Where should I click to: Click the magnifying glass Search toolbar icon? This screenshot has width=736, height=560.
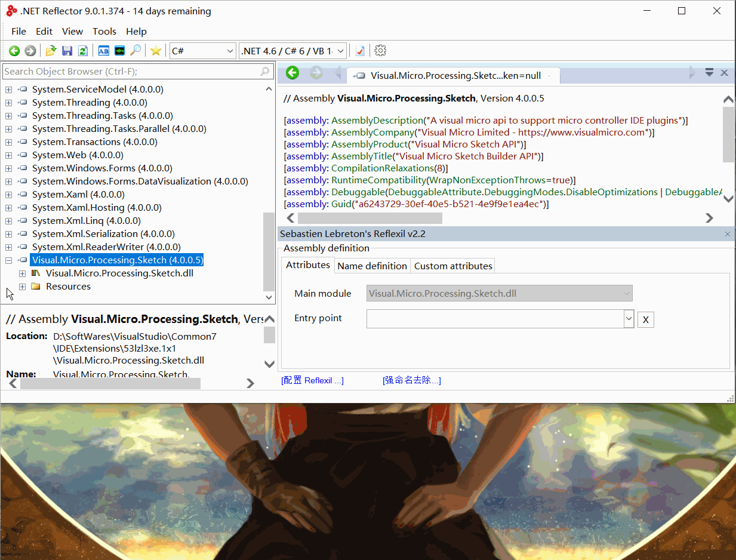[136, 51]
